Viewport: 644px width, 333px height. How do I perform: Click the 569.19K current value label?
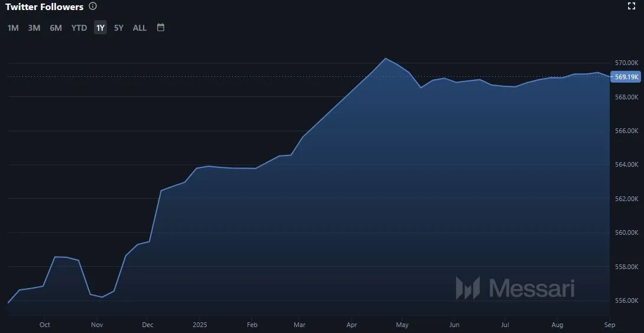(x=626, y=77)
